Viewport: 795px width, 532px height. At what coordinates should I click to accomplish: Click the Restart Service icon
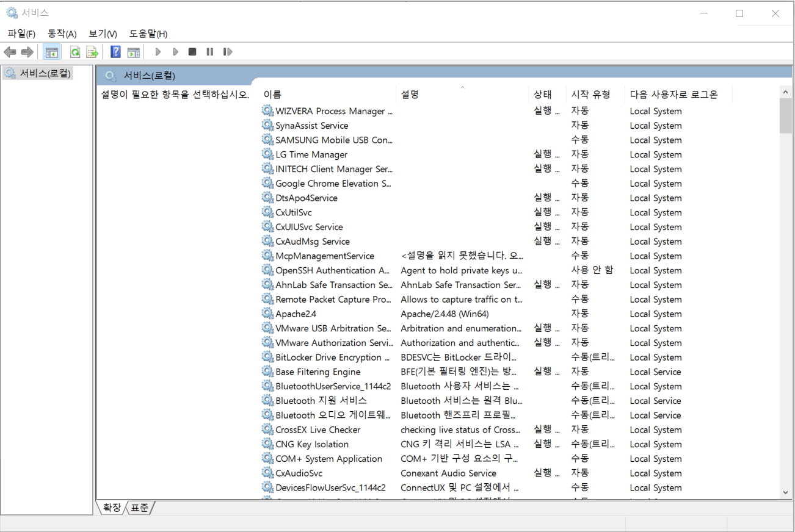tap(227, 52)
